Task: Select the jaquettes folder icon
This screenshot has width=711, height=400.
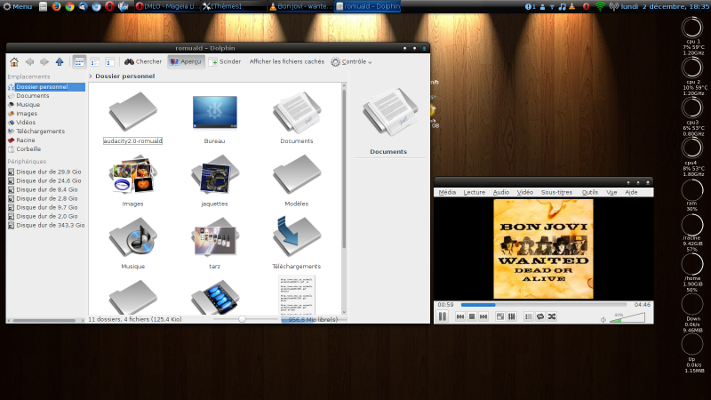Action: pyautogui.click(x=214, y=175)
